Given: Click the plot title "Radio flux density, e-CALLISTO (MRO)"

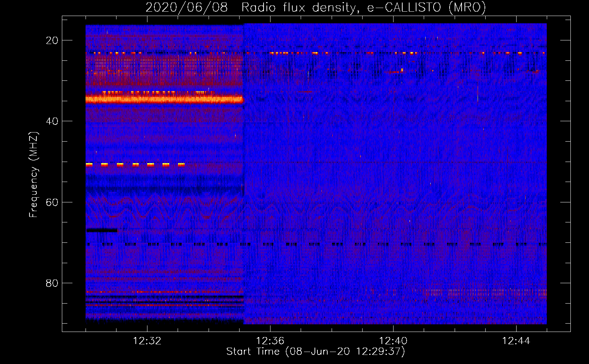Looking at the screenshot, I should pyautogui.click(x=363, y=7).
